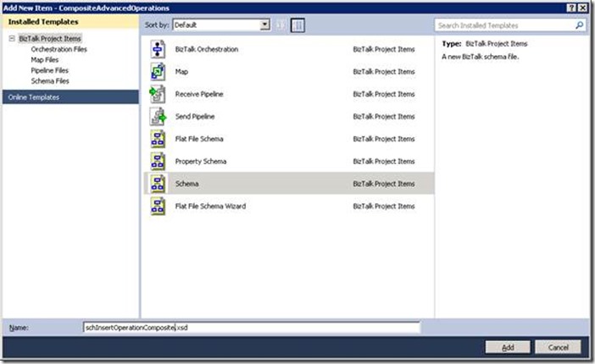The image size is (595, 364).
Task: Click into the Name text field
Action: (x=252, y=328)
